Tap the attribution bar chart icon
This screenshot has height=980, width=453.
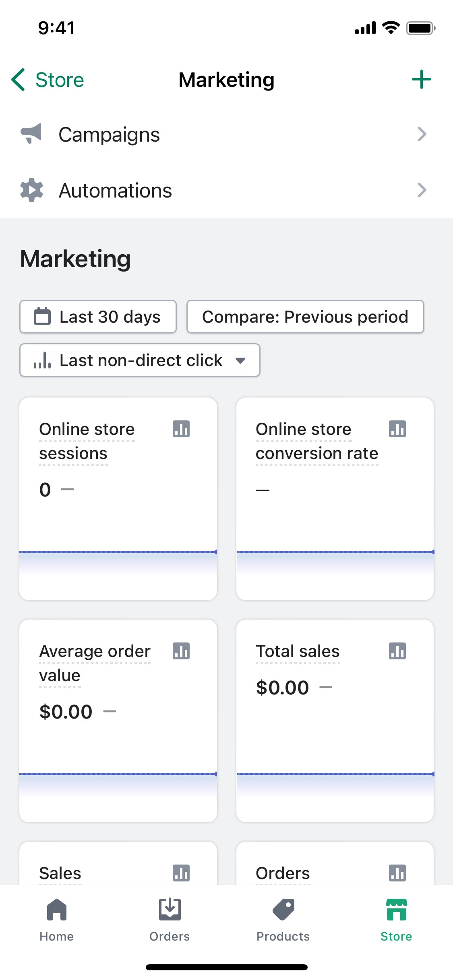[42, 360]
